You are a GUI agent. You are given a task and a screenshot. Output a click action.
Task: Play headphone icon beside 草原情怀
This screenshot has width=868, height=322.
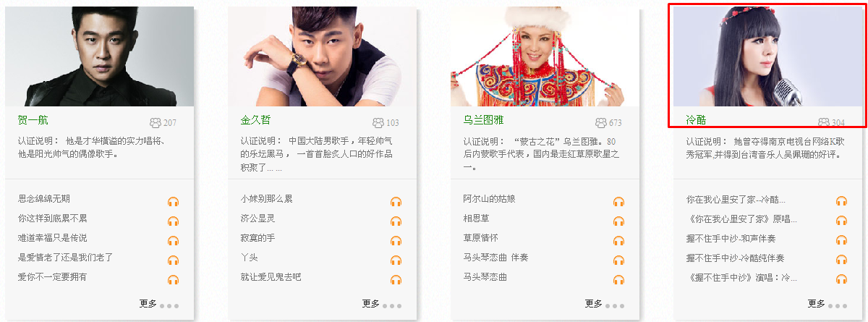click(x=618, y=241)
